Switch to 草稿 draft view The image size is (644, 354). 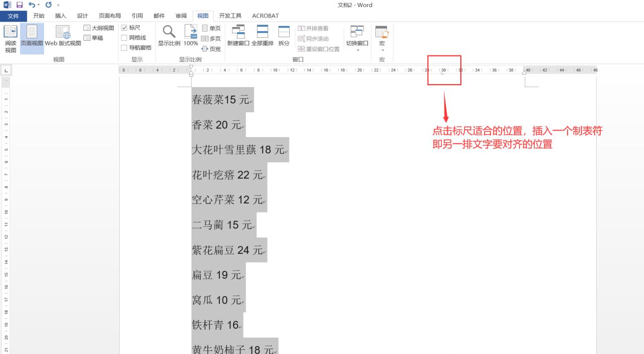point(94,38)
